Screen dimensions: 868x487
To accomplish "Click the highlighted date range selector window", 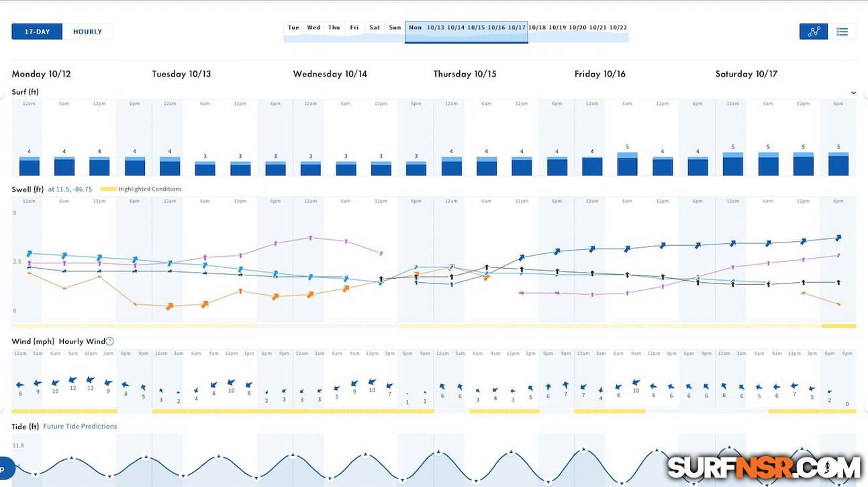I will (x=466, y=32).
